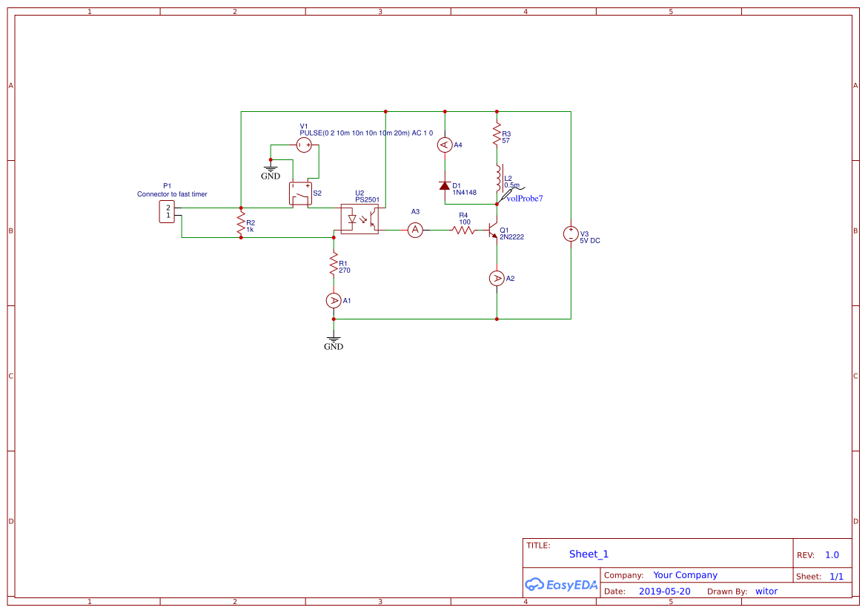The width and height of the screenshot is (868, 613).
Task: Select the '5V DC' value label
Action: click(590, 241)
